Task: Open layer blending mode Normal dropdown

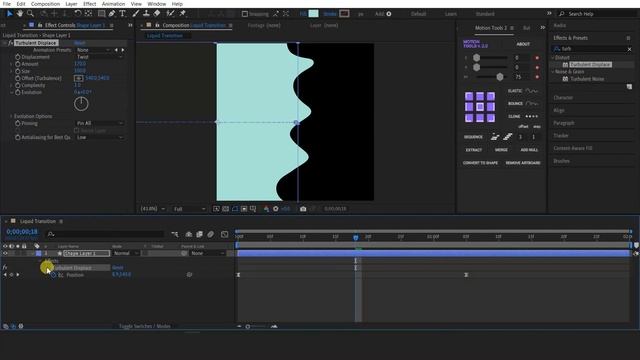Action: click(126, 253)
